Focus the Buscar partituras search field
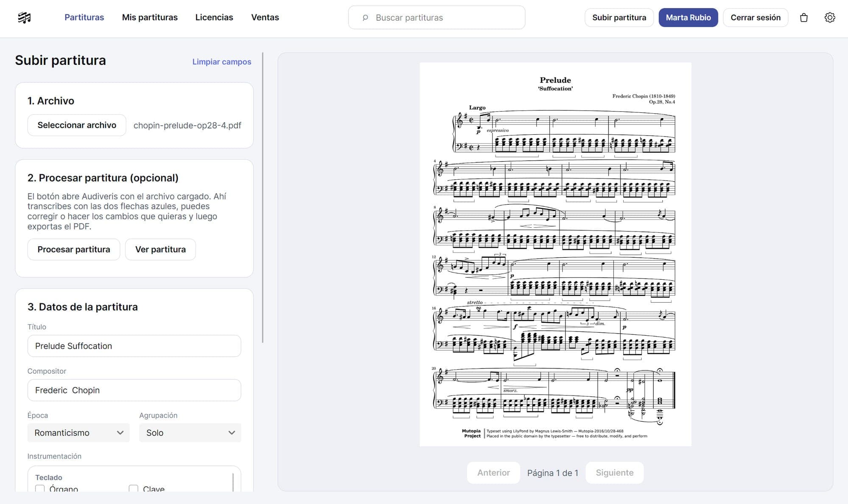 437,18
